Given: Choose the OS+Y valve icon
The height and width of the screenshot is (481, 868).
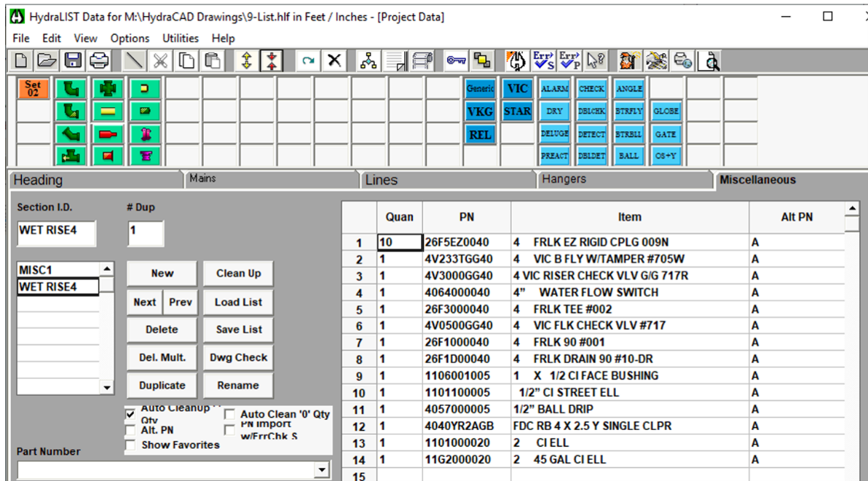Looking at the screenshot, I should [x=666, y=156].
